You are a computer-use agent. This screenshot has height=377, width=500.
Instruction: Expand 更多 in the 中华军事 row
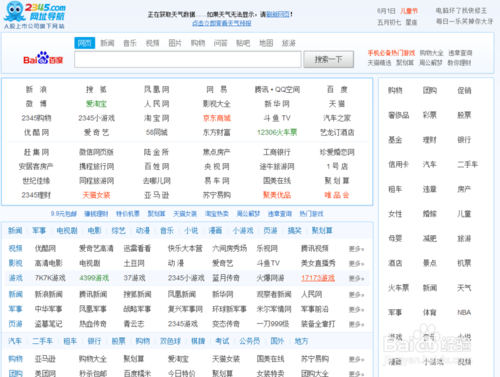(x=356, y=309)
